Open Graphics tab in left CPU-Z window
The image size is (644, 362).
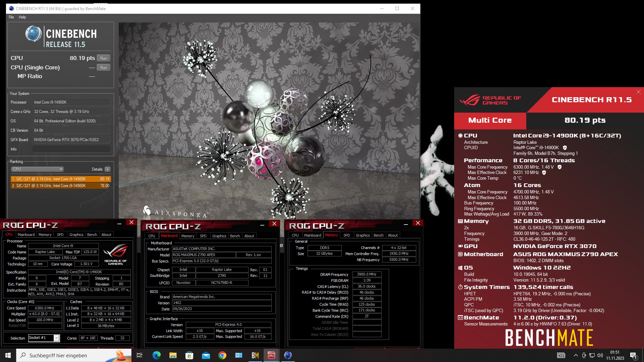point(76,235)
